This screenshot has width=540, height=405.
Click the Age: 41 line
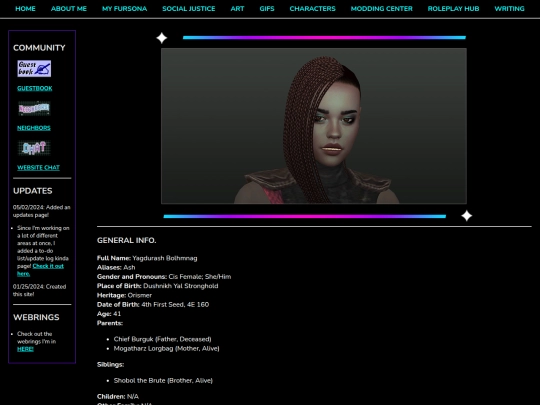[x=109, y=314]
